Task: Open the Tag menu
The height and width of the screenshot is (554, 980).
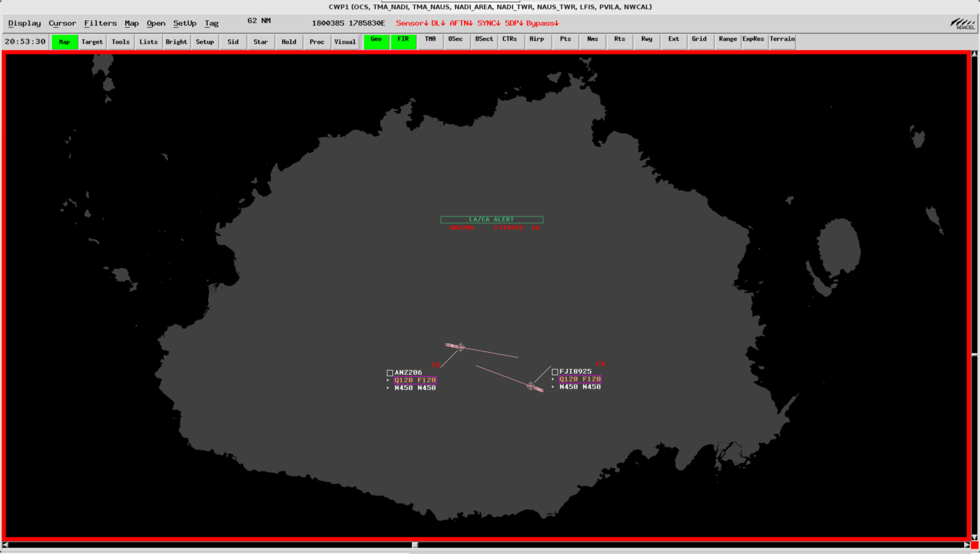Action: tap(211, 23)
